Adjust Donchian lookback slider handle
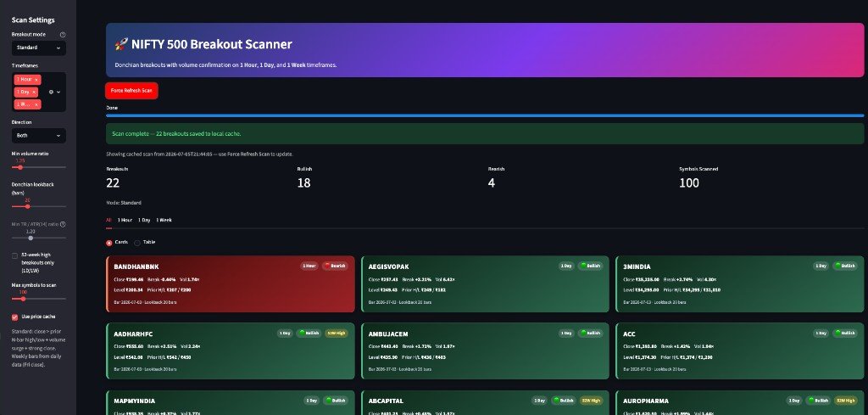 28,206
